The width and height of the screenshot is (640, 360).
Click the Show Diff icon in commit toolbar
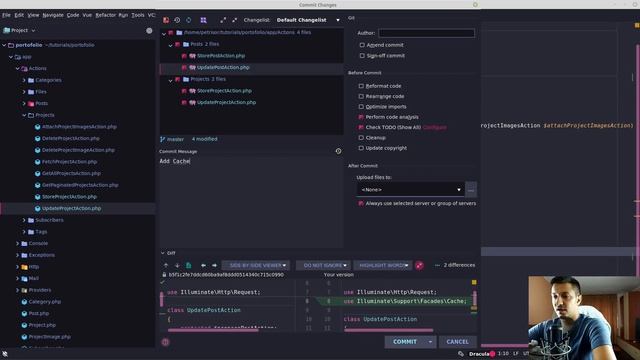(x=166, y=20)
